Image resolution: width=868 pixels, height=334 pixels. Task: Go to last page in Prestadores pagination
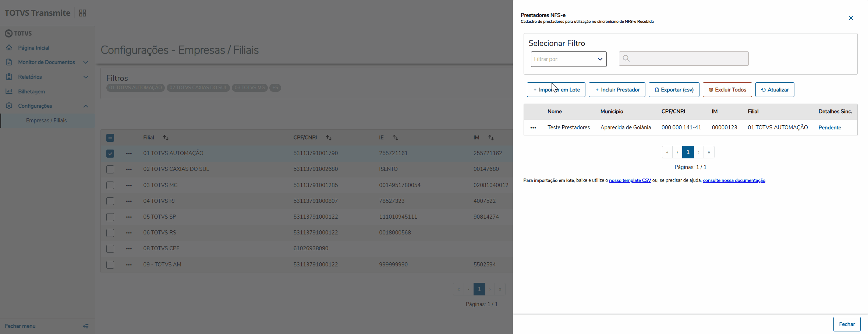(709, 152)
